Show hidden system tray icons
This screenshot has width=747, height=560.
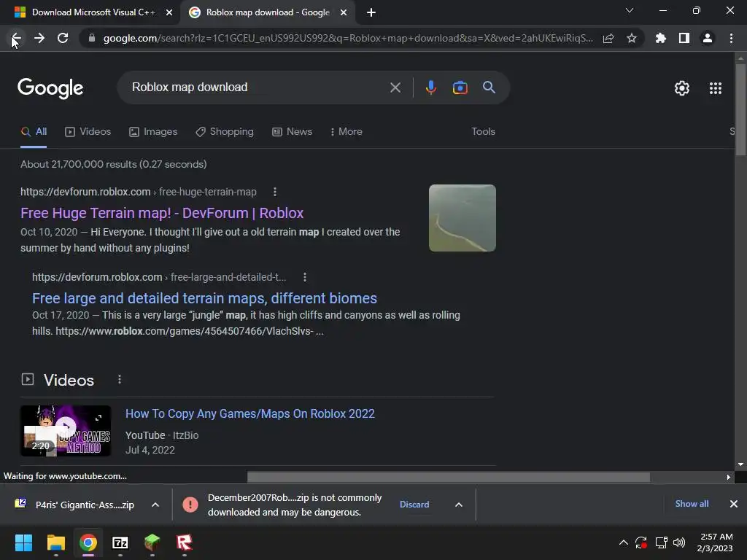pyautogui.click(x=623, y=542)
